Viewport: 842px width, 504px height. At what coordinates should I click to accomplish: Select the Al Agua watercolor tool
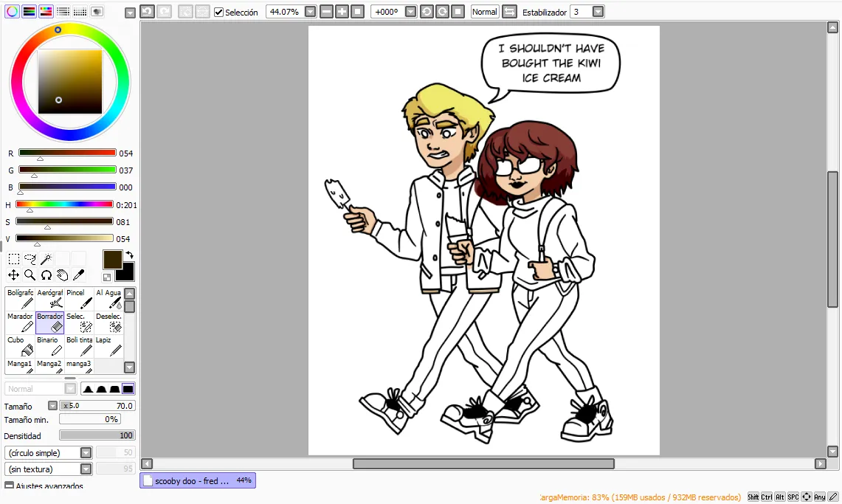[108, 299]
